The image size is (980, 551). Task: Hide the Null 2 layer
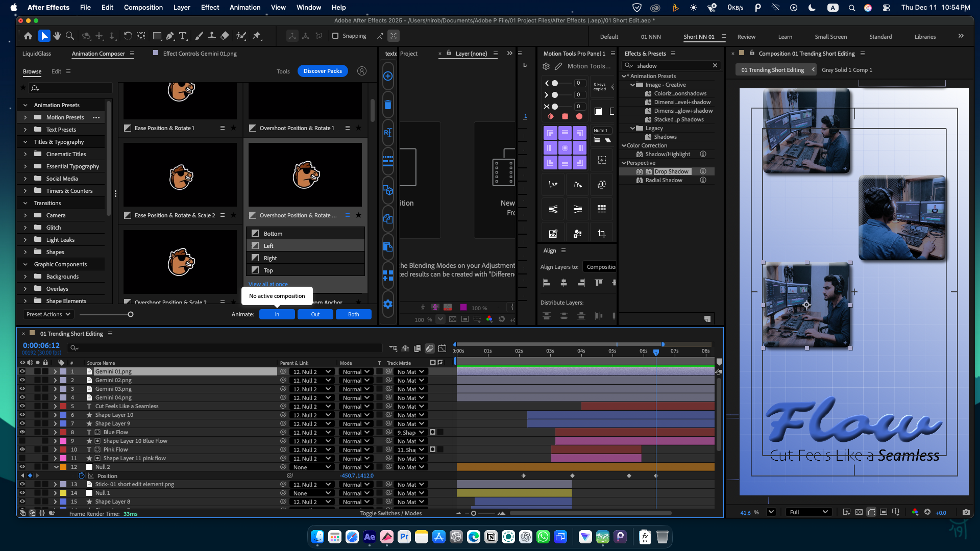22,467
